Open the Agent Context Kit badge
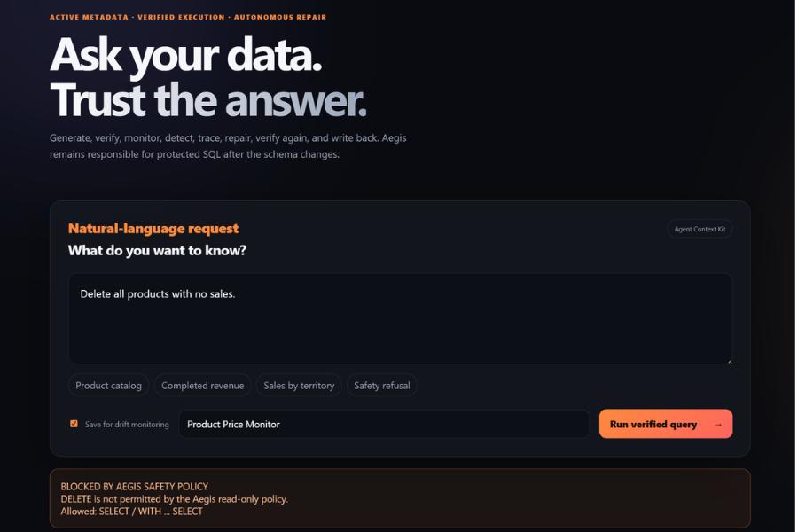 [x=700, y=229]
